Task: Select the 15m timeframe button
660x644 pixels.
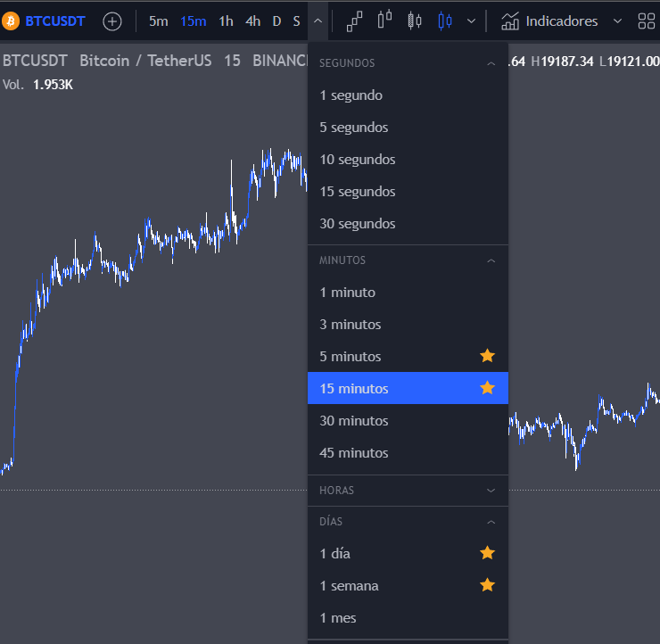Action: (194, 21)
